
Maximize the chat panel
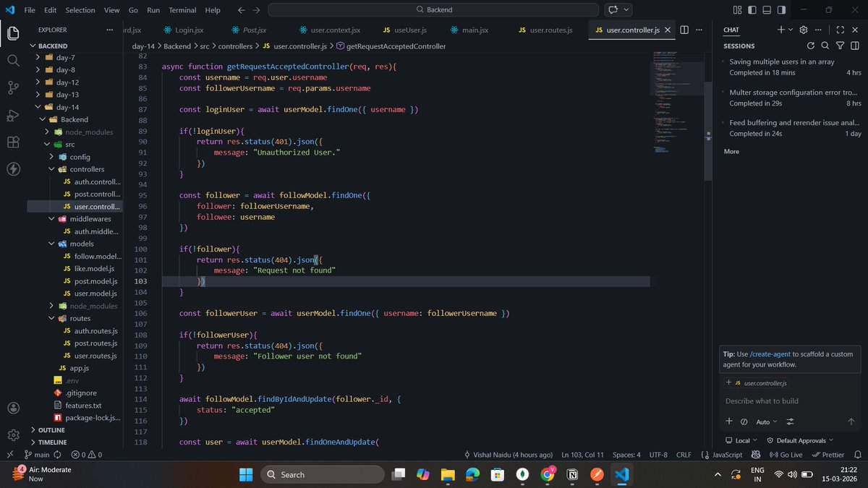840,30
